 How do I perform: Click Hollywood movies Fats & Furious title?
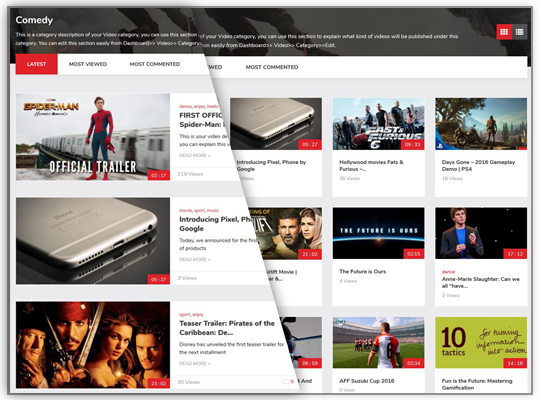pos(371,165)
